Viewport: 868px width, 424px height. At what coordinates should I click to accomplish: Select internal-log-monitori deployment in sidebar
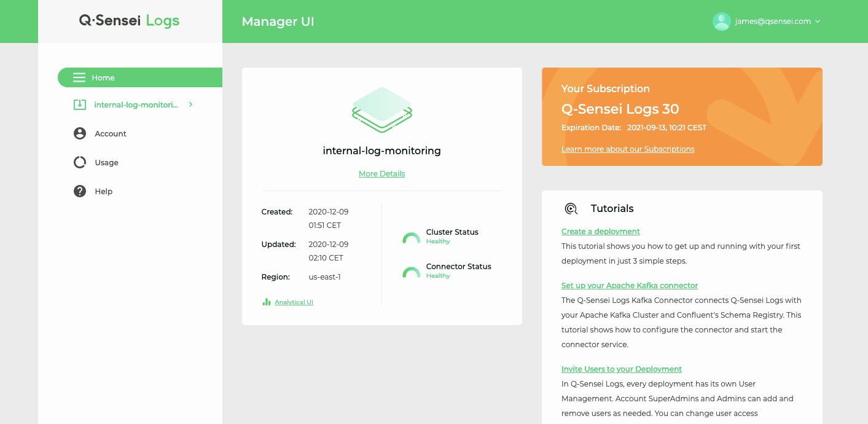[136, 104]
